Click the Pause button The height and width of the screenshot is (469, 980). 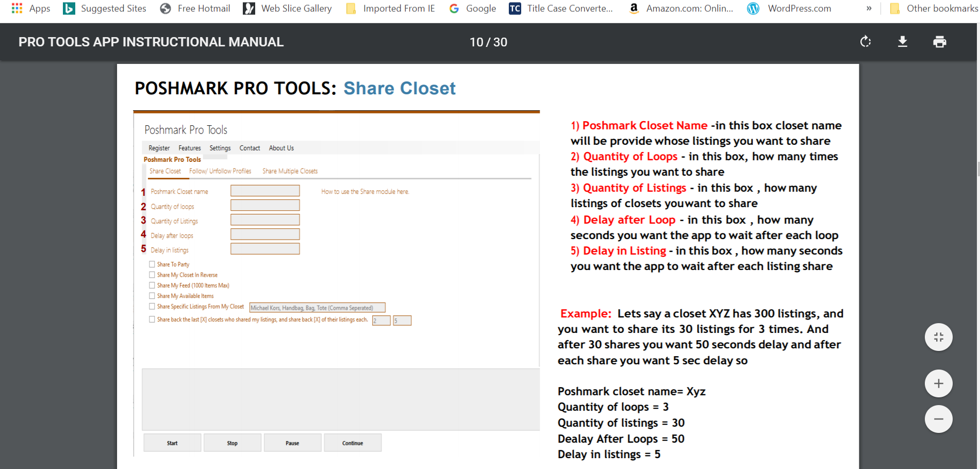click(293, 443)
